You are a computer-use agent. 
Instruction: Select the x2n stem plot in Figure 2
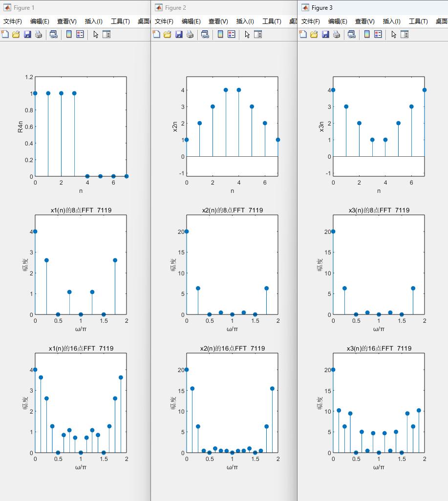coord(232,126)
